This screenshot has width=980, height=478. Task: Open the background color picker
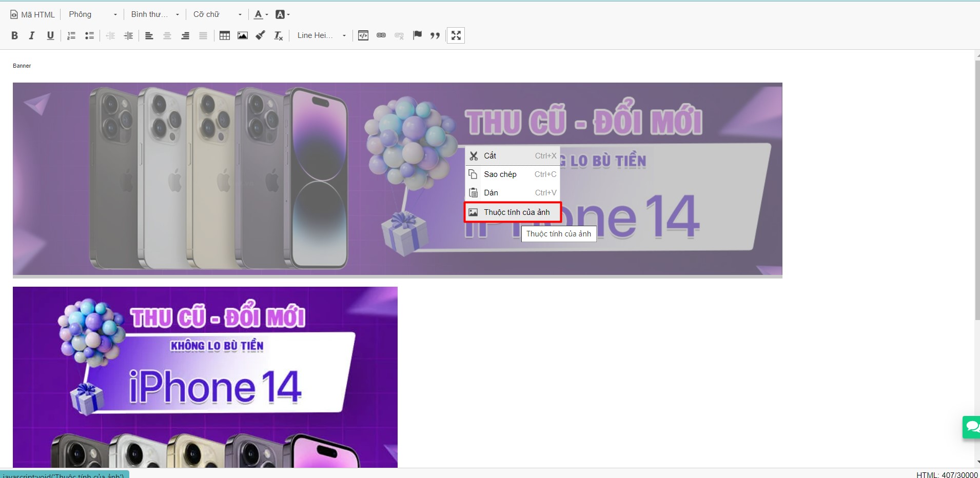[x=282, y=14]
